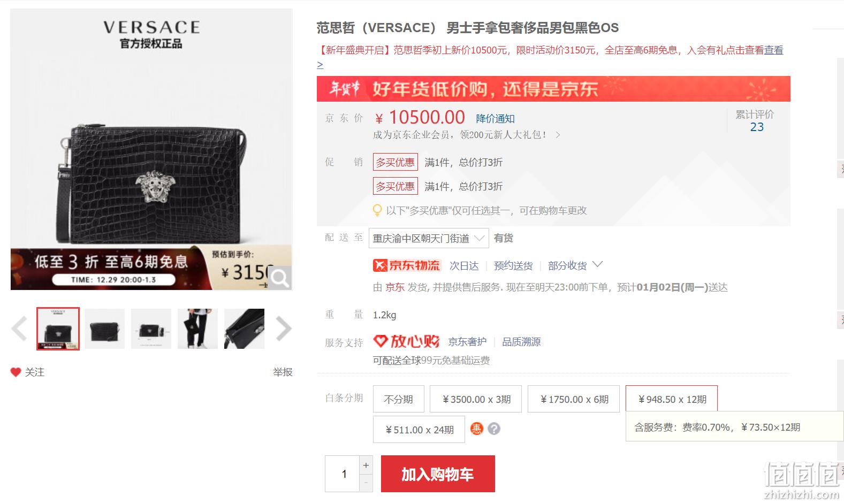Click the magnifier icon on product image
844x504 pixels.
280,278
